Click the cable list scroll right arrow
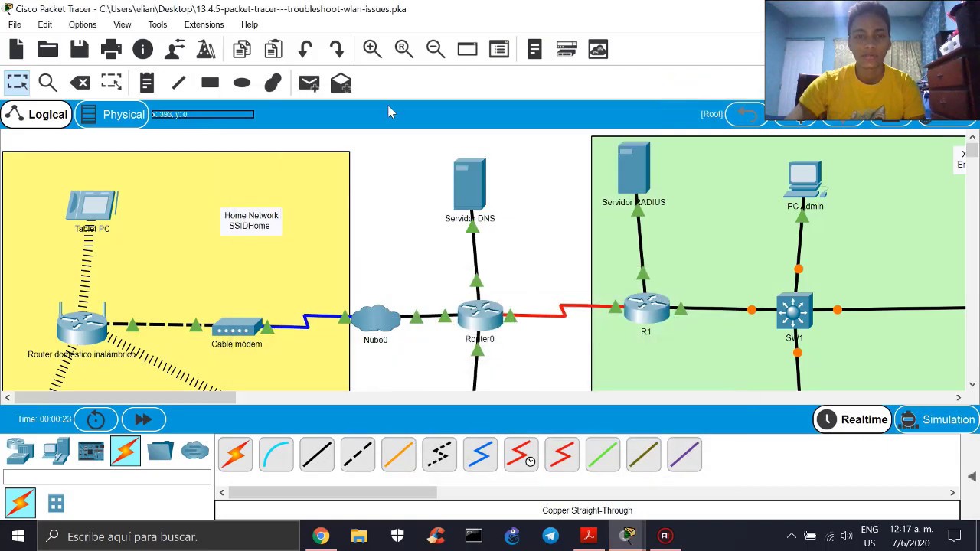 click(x=952, y=493)
